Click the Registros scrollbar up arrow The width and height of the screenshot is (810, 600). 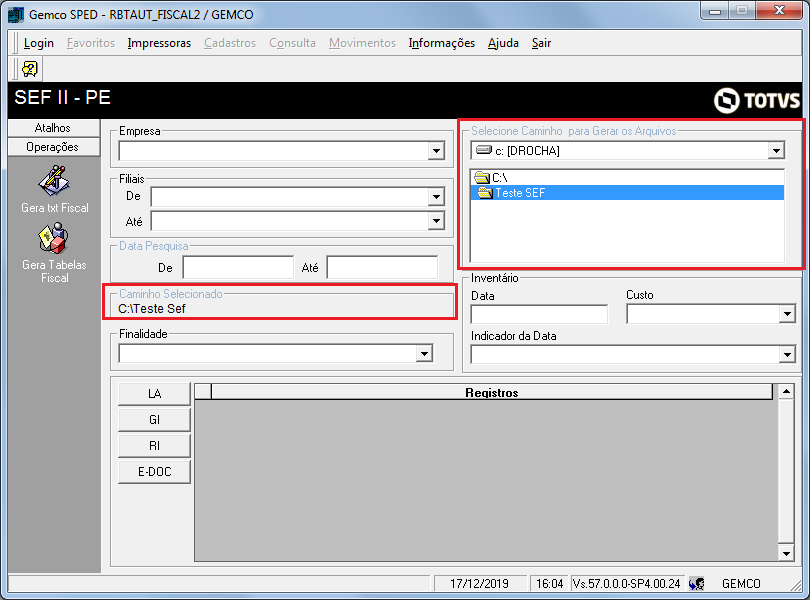[786, 392]
